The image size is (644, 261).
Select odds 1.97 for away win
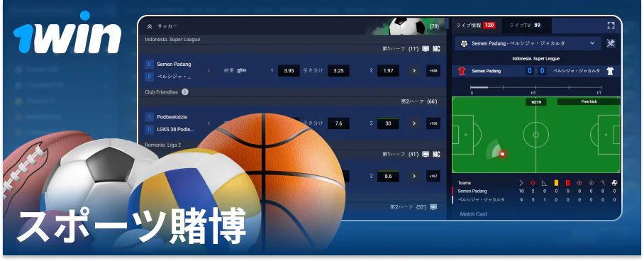point(388,71)
